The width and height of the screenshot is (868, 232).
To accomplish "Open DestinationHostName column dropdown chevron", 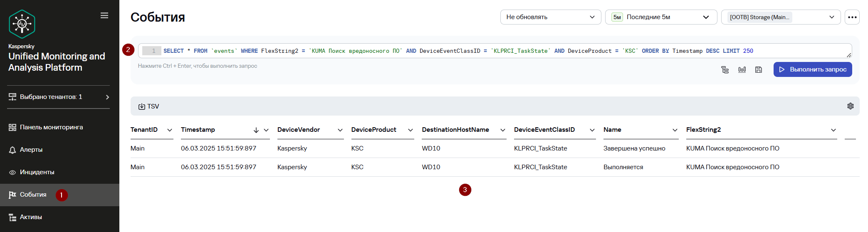I will 503,130.
